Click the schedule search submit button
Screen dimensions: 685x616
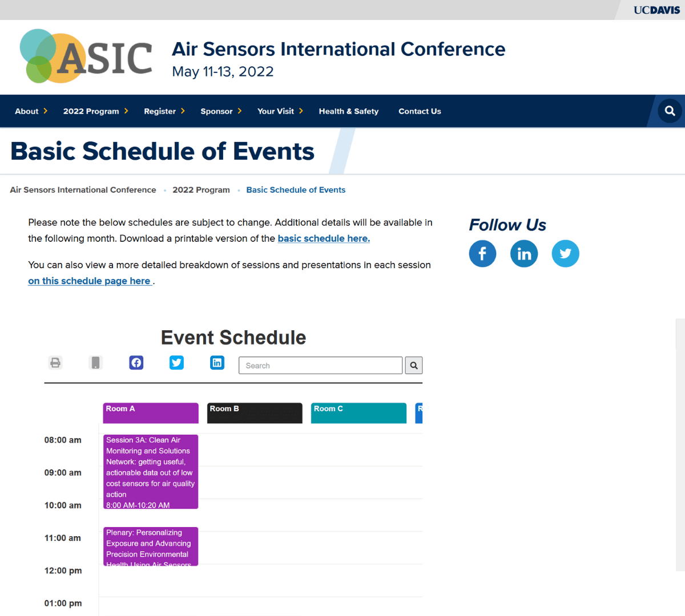(414, 366)
